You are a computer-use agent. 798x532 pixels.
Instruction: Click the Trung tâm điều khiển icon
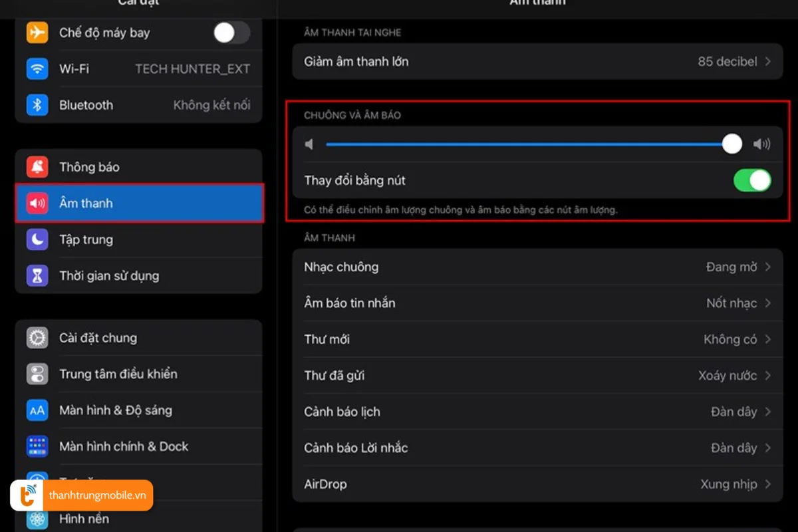(x=37, y=374)
